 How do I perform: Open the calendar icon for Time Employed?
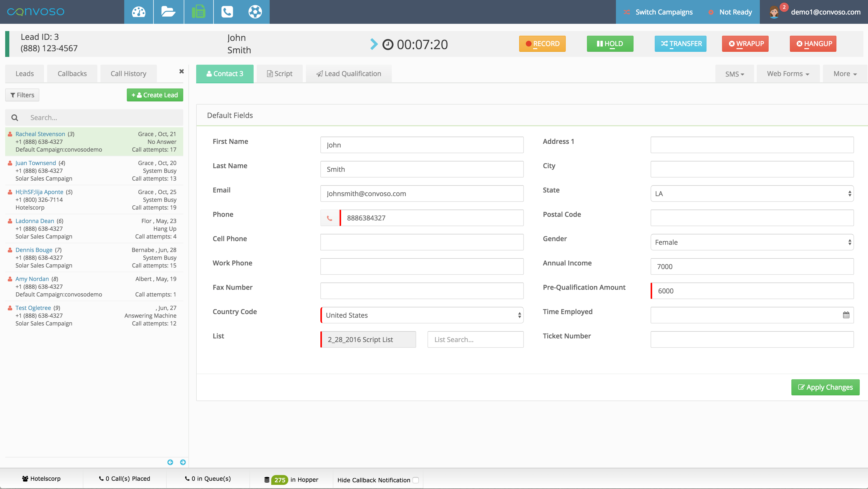(846, 315)
